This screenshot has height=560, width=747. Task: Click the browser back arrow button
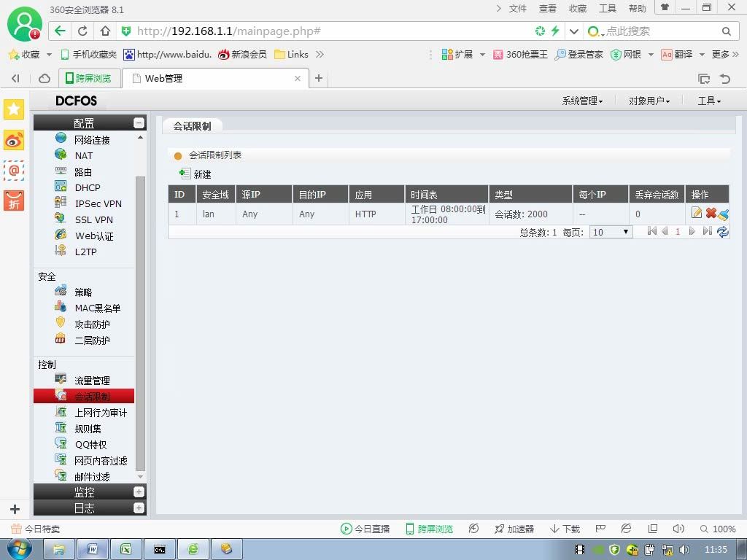[60, 31]
